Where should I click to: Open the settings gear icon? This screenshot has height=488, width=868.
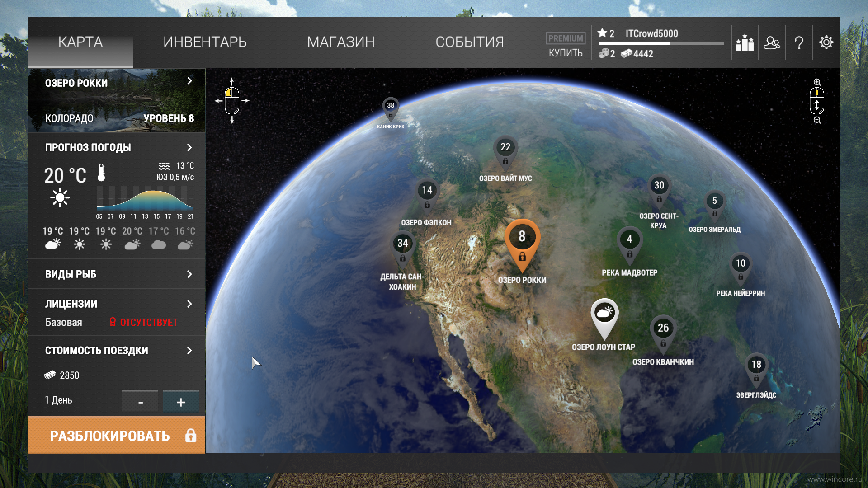point(826,42)
